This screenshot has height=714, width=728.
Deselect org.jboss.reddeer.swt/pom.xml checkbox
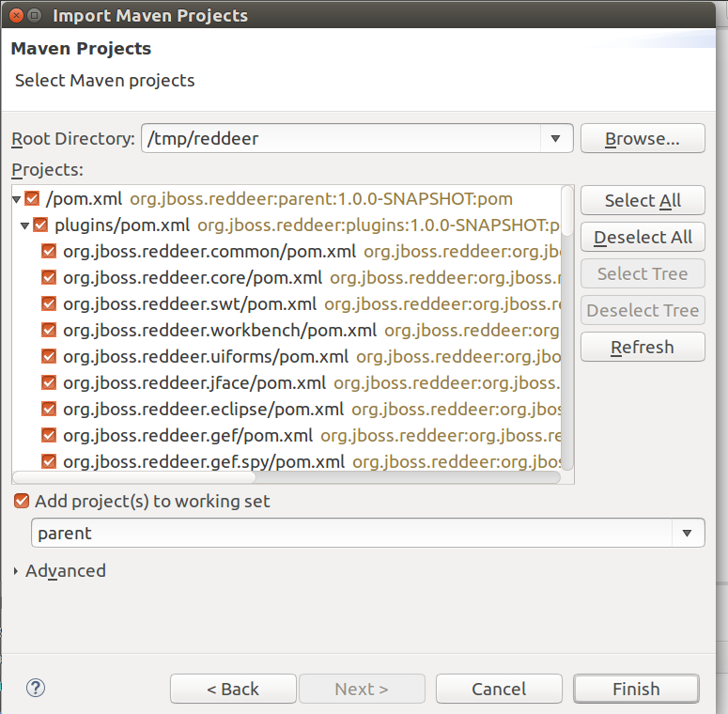coord(49,304)
